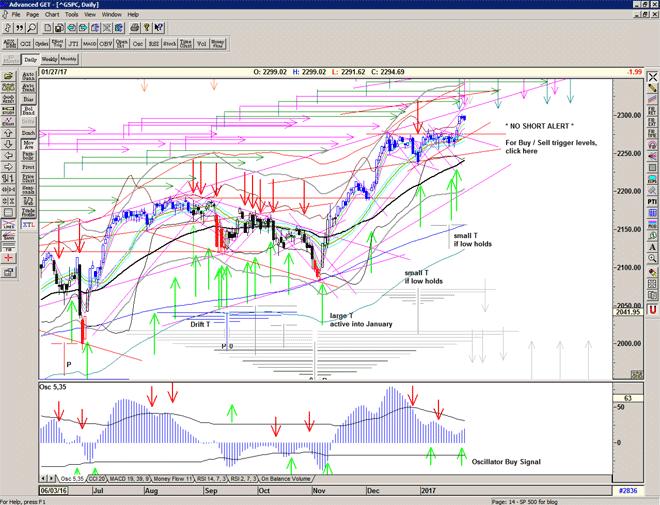660x505 pixels.
Task: Switch chart to Monthly timeframe
Action: 68,59
